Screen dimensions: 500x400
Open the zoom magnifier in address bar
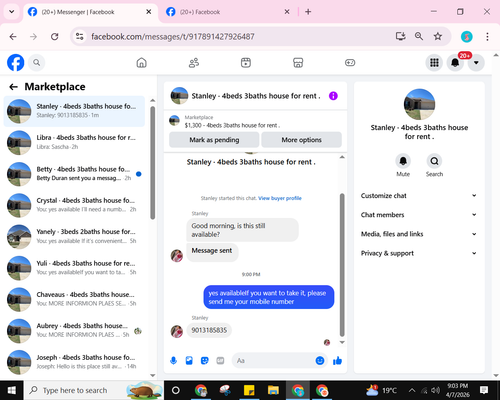419,36
